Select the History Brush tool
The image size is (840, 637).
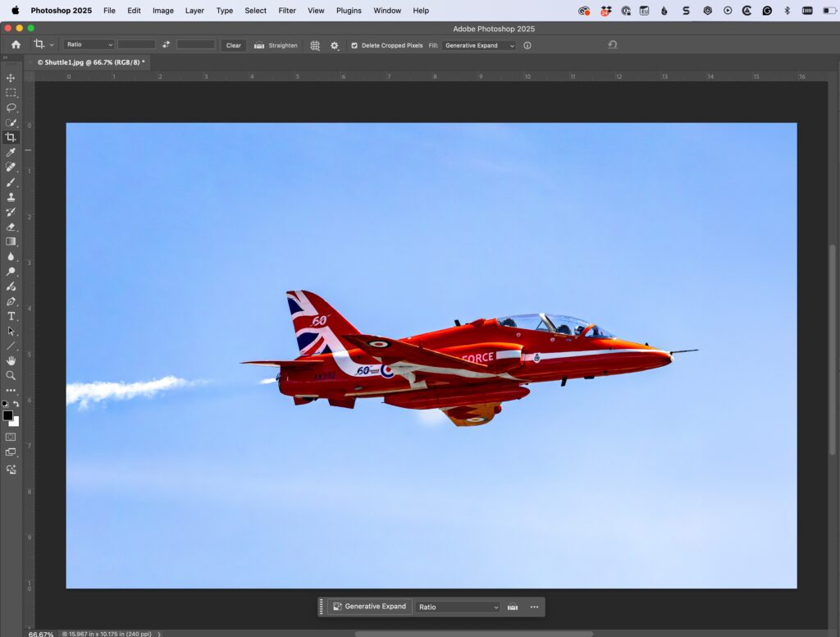[x=11, y=213]
